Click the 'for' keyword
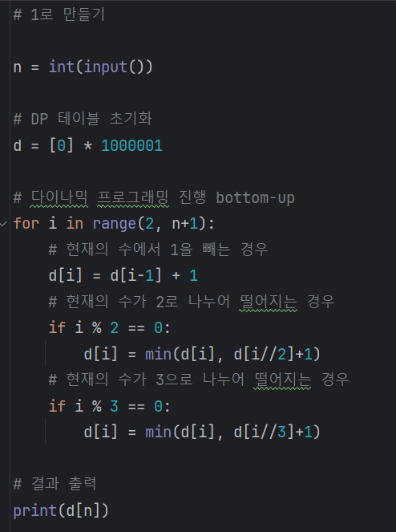 [26, 223]
